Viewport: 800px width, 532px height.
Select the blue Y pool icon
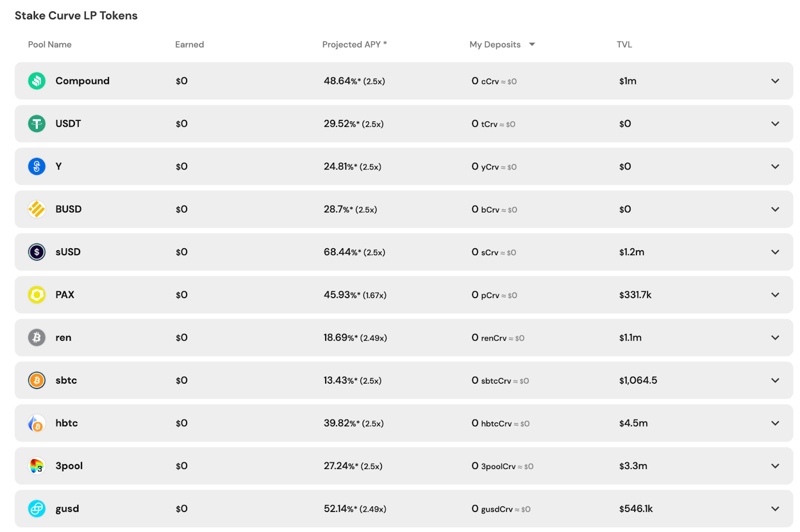36,166
